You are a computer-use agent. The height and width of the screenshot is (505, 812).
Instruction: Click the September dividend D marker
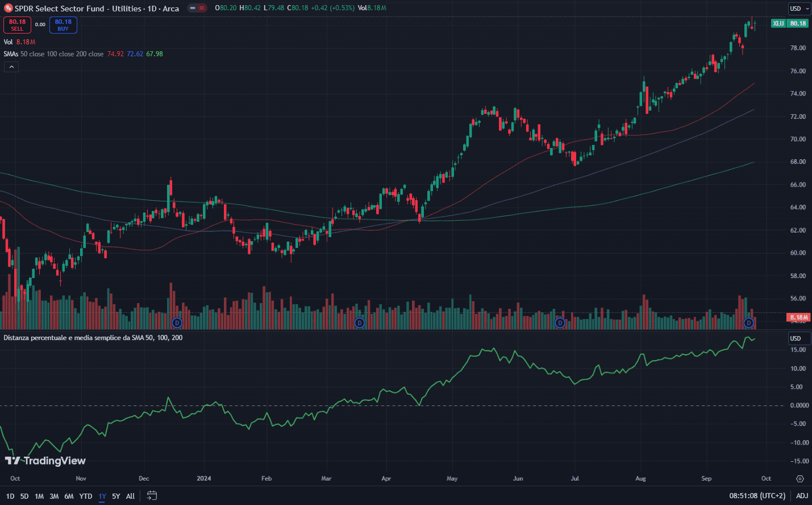pyautogui.click(x=749, y=323)
